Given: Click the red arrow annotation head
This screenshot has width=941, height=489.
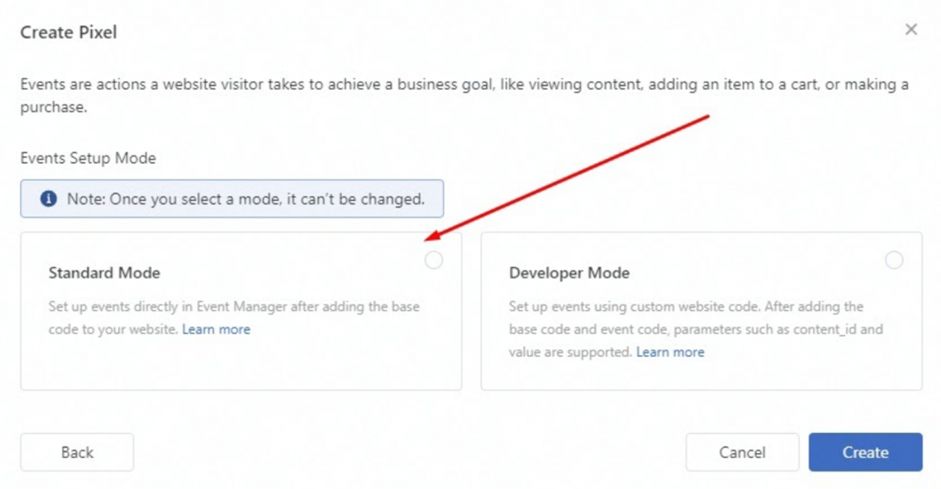Looking at the screenshot, I should tap(430, 238).
